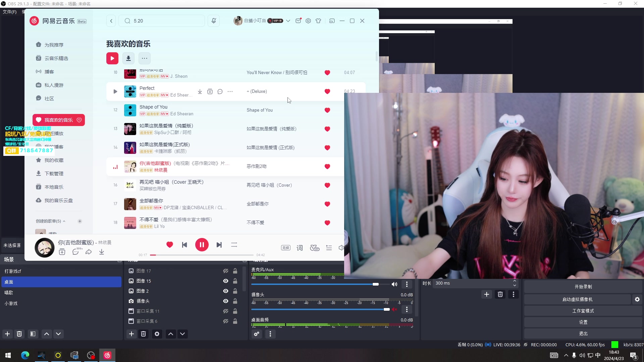Show the 窗口采集 11 source
This screenshot has height=362, width=644.
(226, 311)
